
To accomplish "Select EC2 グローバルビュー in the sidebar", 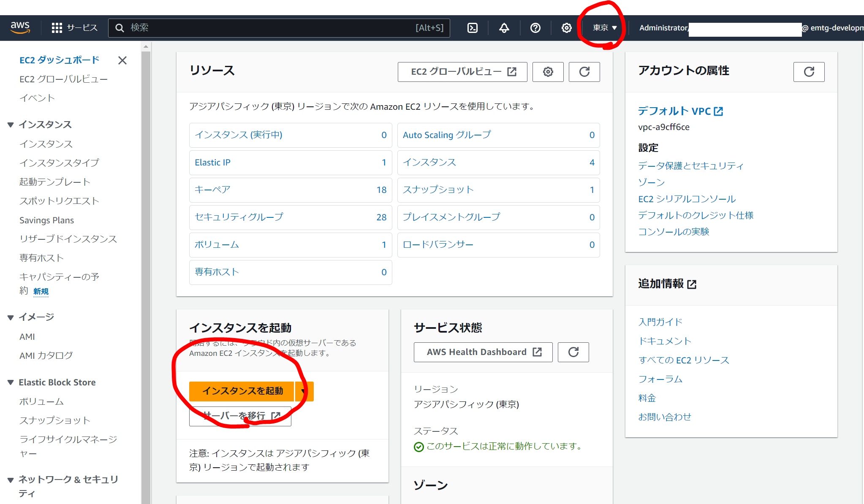I will pos(63,79).
